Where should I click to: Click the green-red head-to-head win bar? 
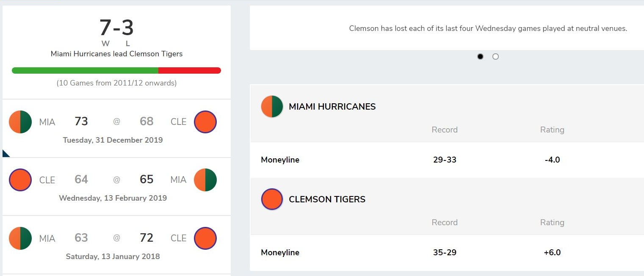click(x=116, y=71)
